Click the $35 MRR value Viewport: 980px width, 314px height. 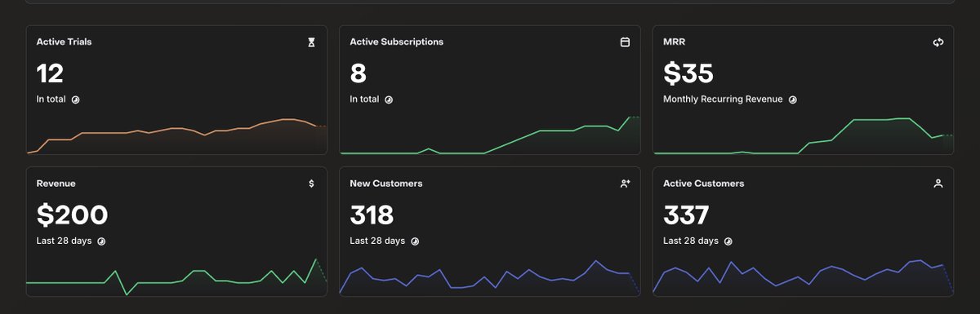click(688, 74)
